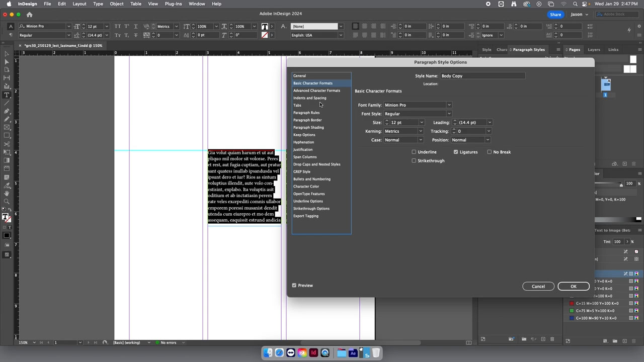Select the Gradient Swatch tool

point(7,160)
